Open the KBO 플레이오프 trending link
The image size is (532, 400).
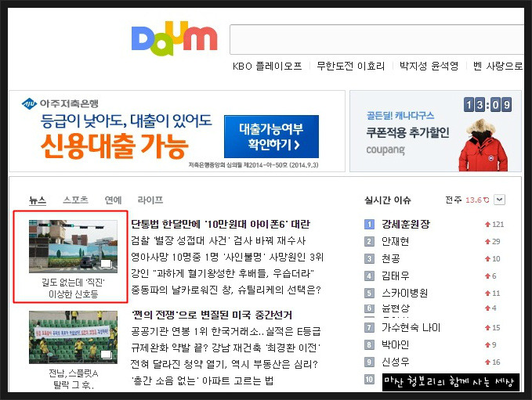click(x=267, y=66)
